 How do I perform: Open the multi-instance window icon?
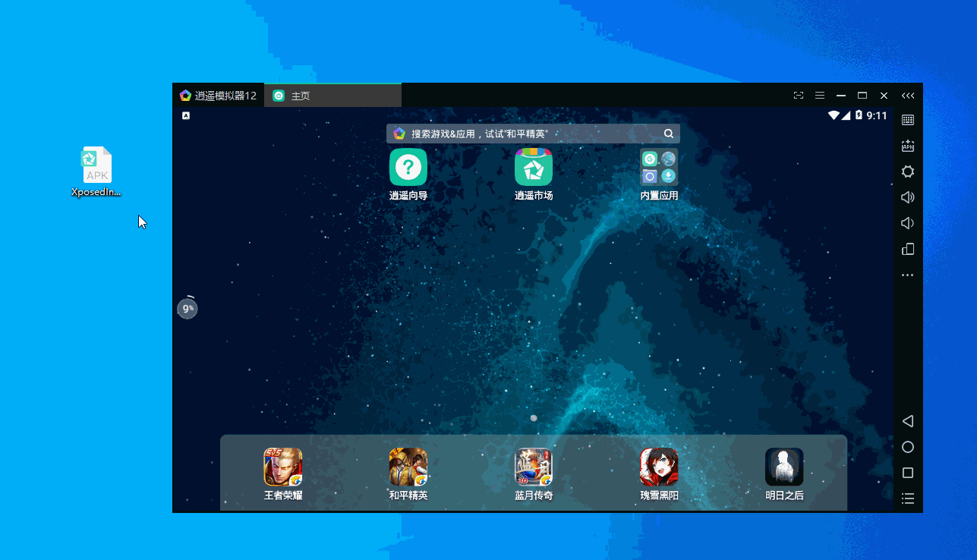point(907,249)
